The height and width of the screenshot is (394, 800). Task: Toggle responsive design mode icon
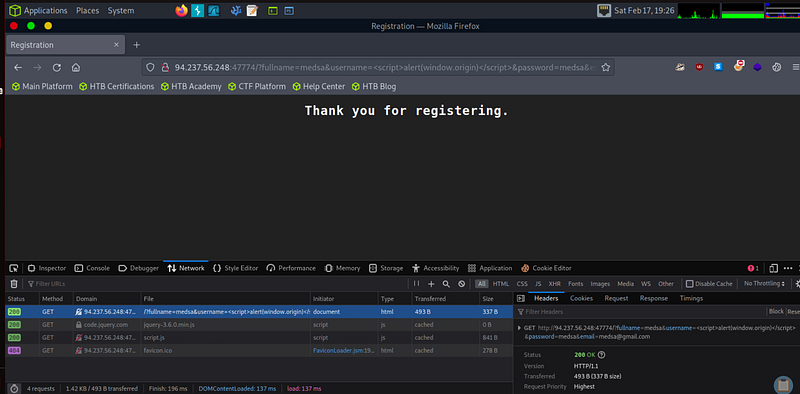click(773, 268)
